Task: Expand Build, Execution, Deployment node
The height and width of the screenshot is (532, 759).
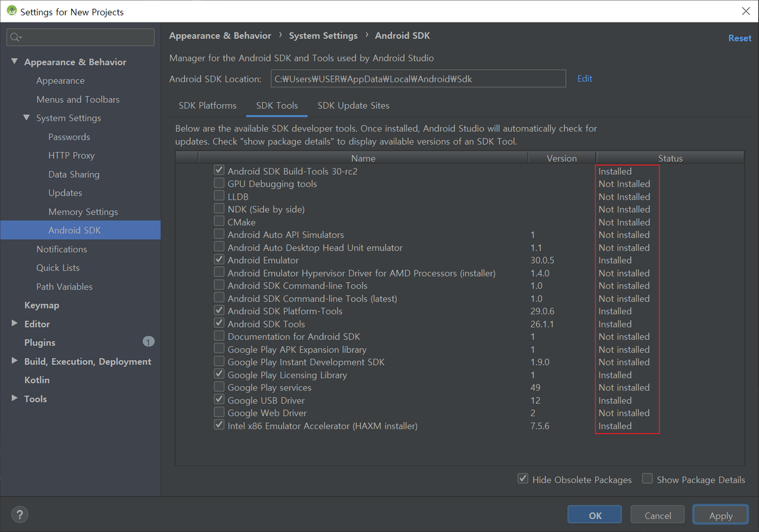Action: (x=15, y=361)
